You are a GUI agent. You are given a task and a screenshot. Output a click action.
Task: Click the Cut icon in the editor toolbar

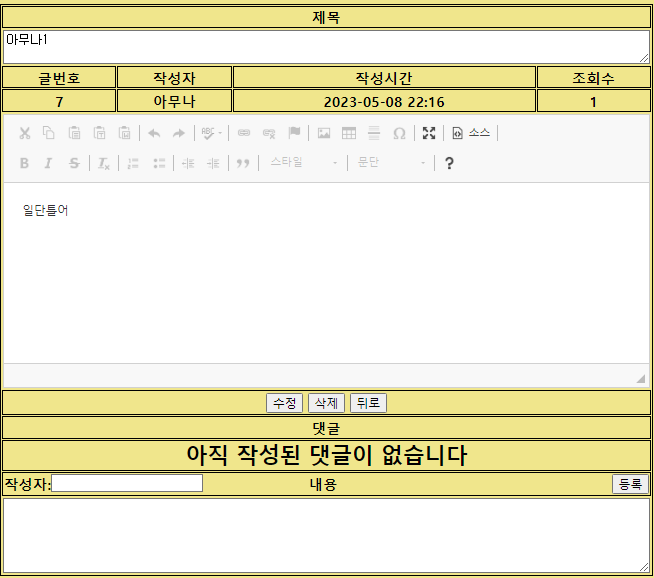[25, 133]
